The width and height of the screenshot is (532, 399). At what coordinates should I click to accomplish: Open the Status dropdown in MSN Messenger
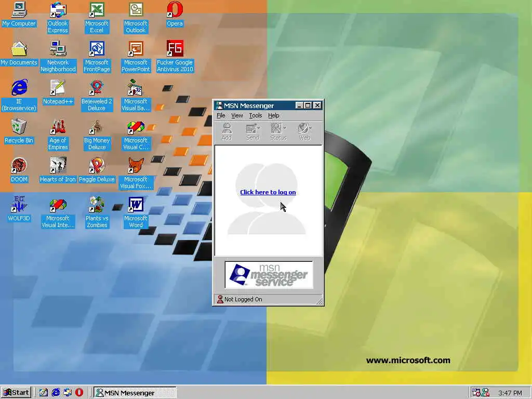coord(278,131)
